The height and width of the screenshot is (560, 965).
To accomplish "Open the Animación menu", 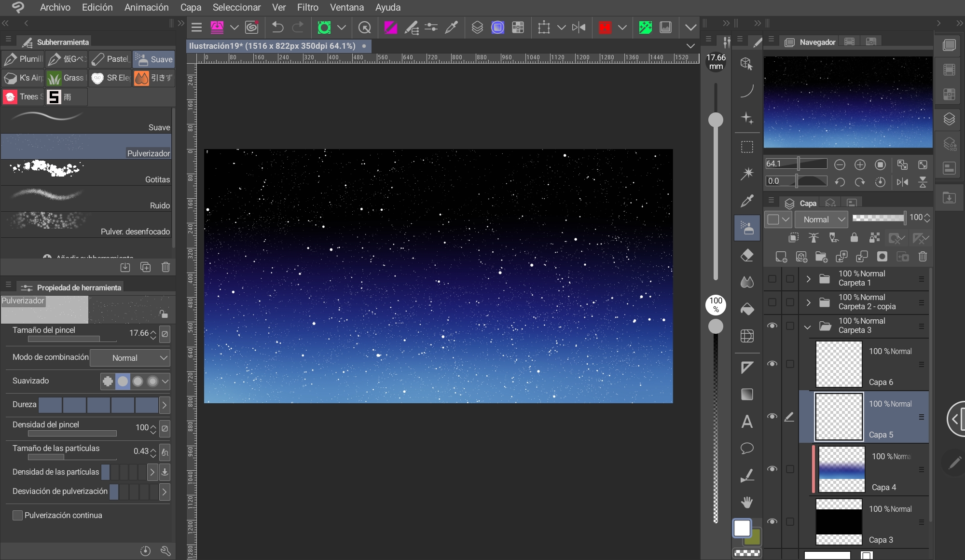I will pyautogui.click(x=146, y=7).
